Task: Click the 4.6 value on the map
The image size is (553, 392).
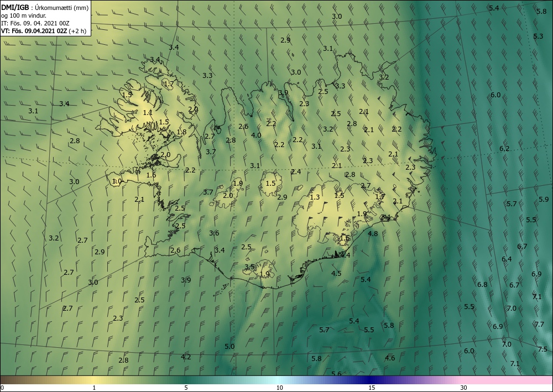Action: pyautogui.click(x=390, y=358)
